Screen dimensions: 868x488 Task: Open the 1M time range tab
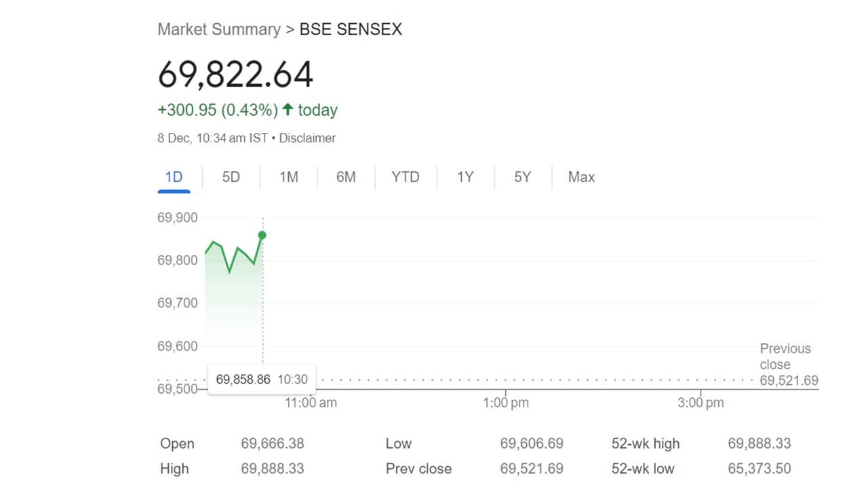[288, 178]
